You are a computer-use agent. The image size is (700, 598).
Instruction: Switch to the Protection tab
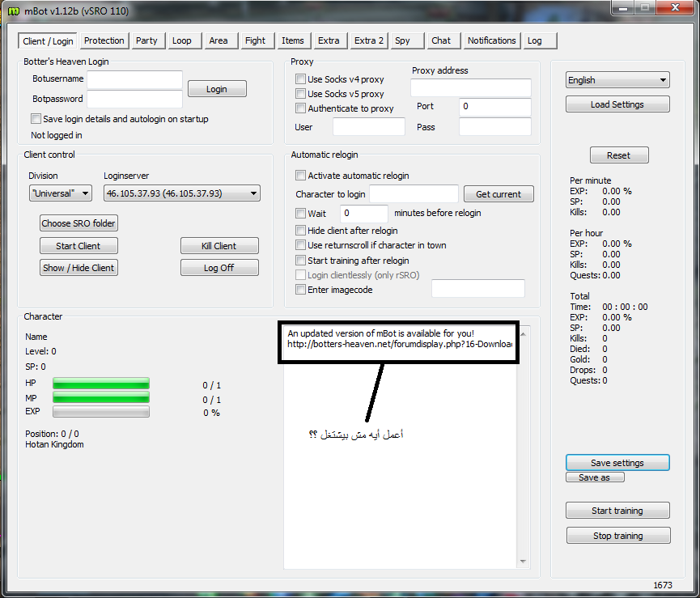pyautogui.click(x=104, y=40)
